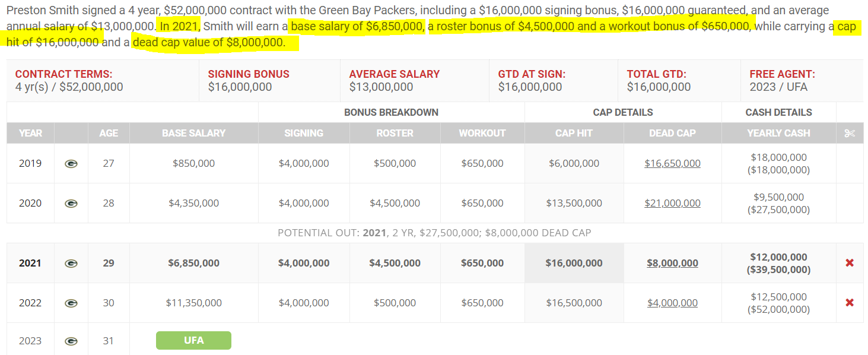Click the Packers logo in 2021 row
Viewport: 868px width, 355px height.
[71, 263]
